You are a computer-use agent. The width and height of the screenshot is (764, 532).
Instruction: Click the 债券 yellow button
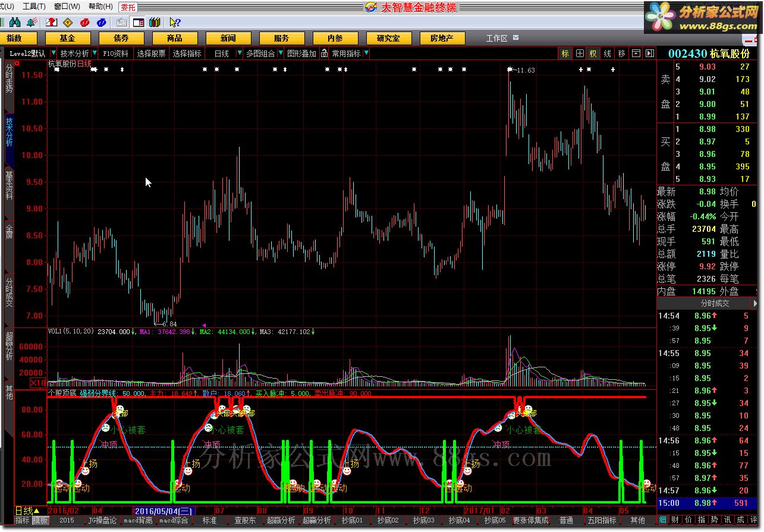tap(121, 38)
